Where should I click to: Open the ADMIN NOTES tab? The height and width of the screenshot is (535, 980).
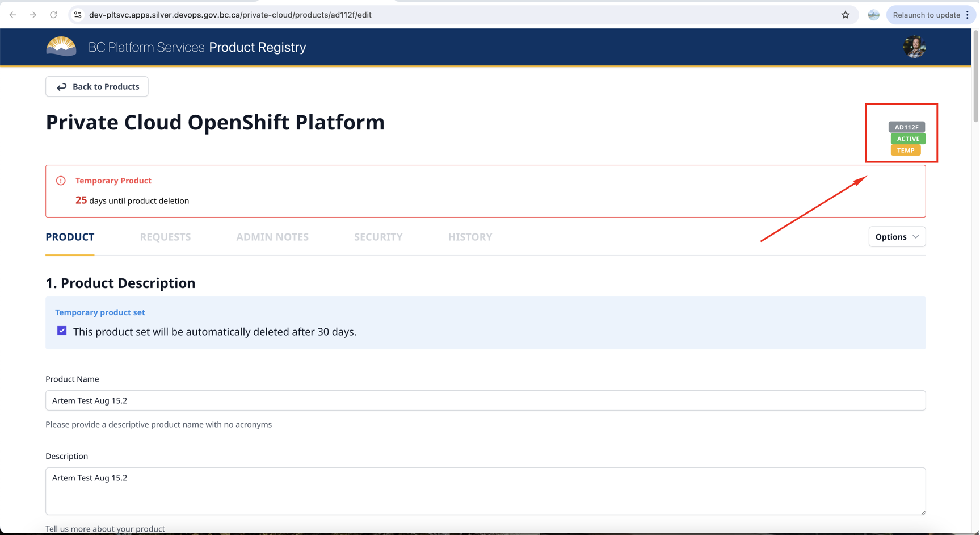tap(272, 237)
